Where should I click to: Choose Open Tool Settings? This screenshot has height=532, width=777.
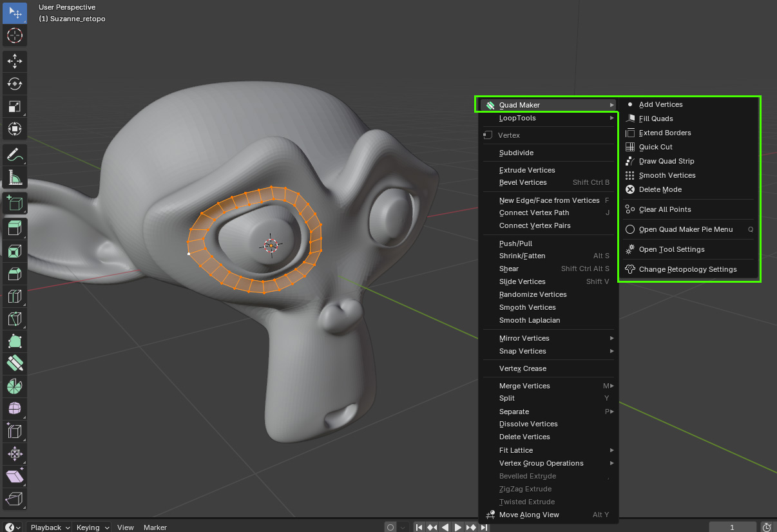(x=689, y=249)
